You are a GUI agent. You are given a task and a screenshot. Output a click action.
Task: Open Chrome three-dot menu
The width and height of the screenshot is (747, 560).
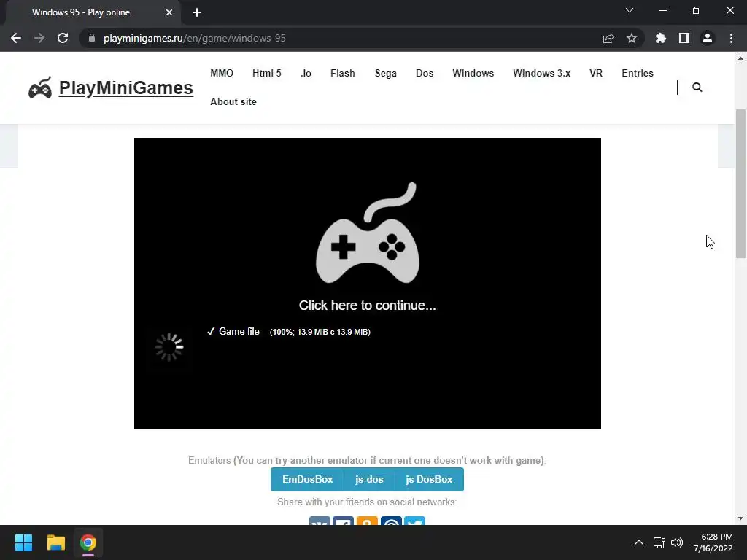(731, 38)
